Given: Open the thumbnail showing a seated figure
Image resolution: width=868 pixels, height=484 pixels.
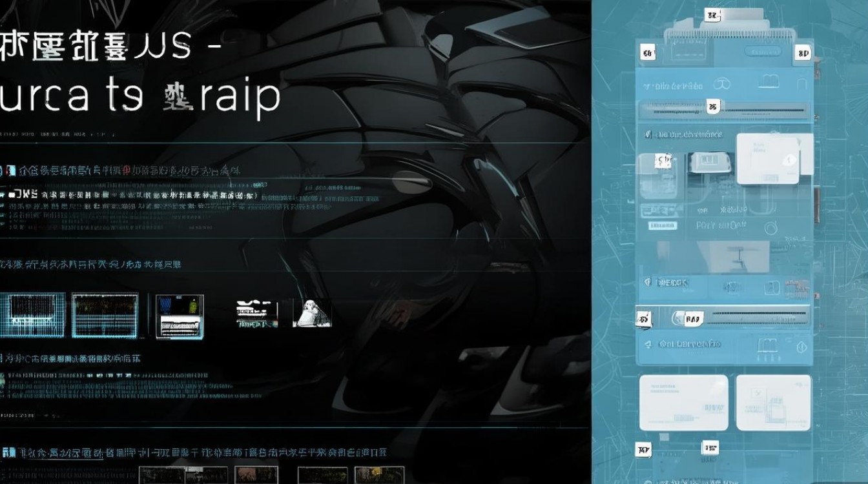Looking at the screenshot, I should coord(313,313).
